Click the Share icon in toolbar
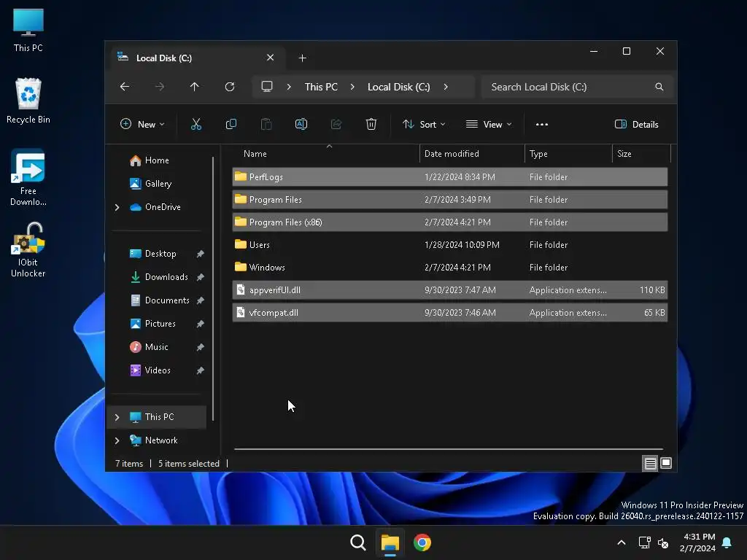This screenshot has width=747, height=560. pos(336,124)
